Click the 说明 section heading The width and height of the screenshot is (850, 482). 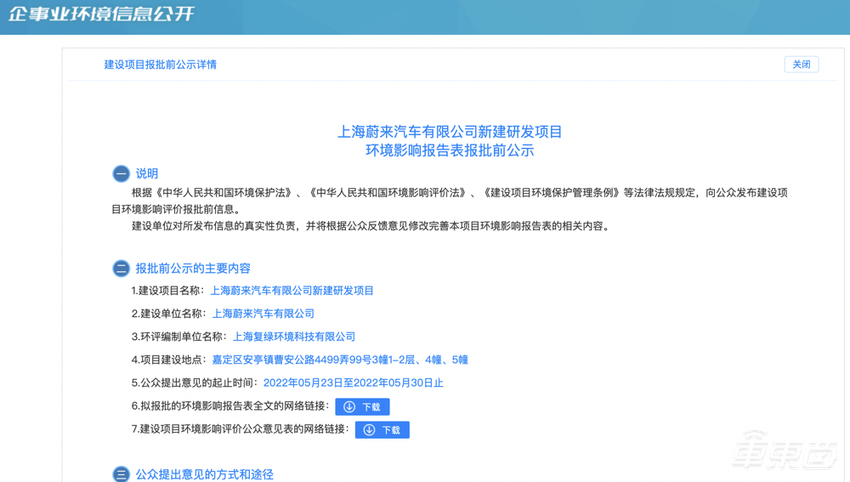tap(147, 174)
